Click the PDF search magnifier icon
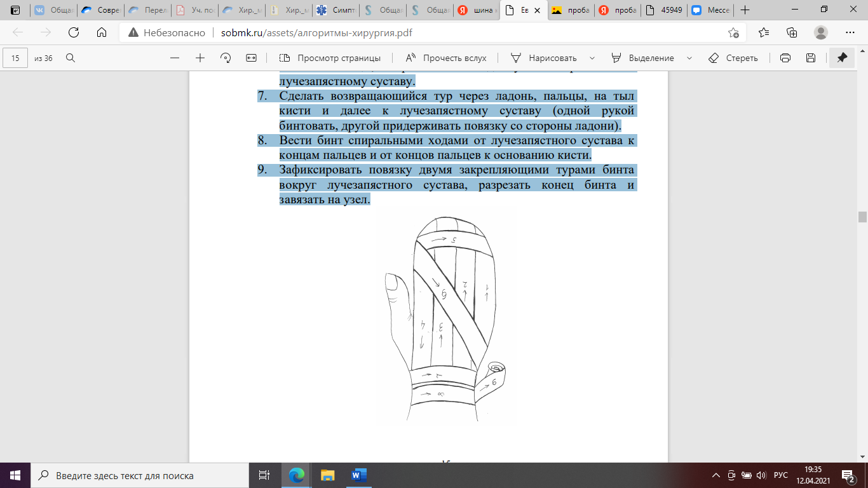 (x=71, y=58)
